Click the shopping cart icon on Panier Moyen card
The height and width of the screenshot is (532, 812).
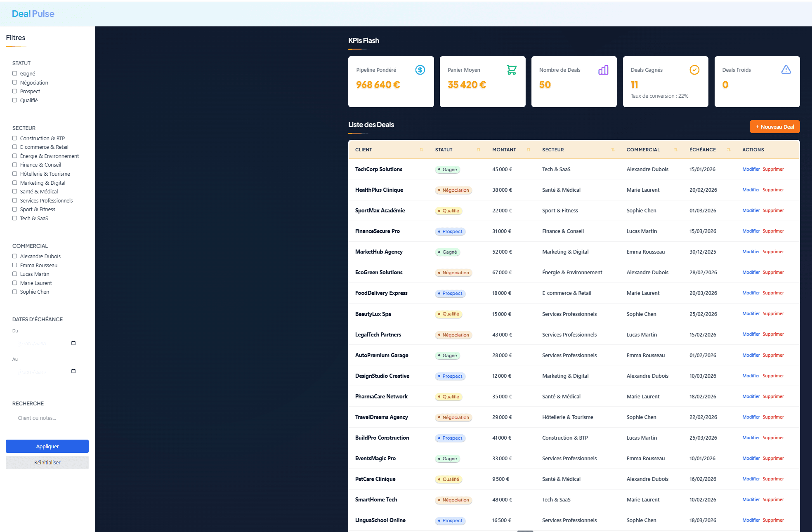tap(512, 70)
